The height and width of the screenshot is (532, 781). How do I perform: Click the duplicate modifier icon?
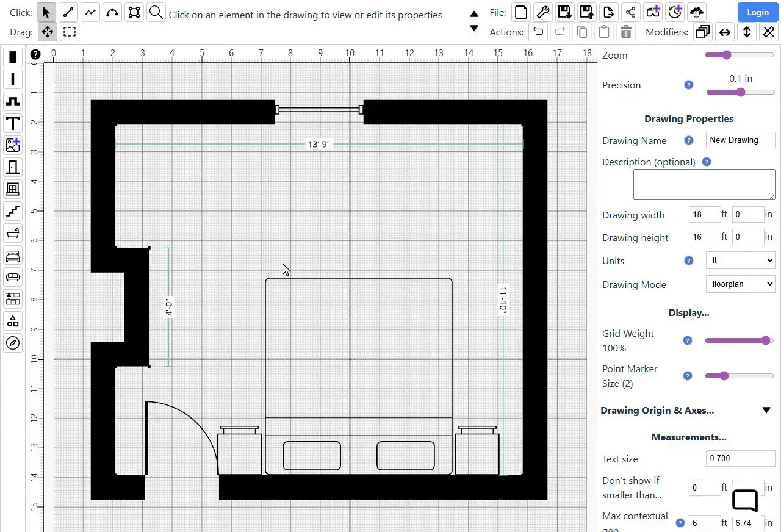click(x=703, y=32)
